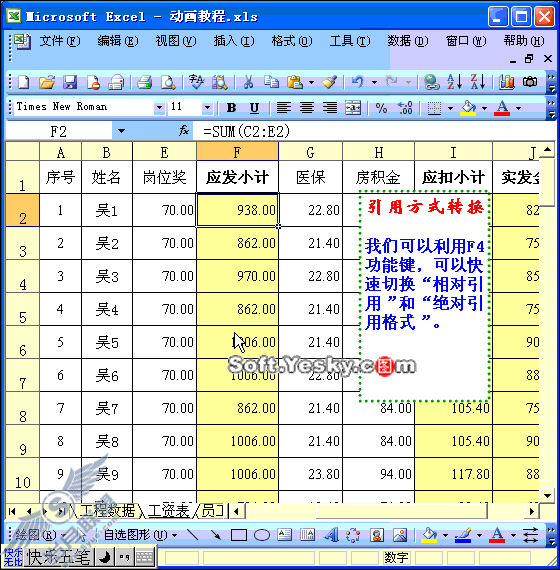The width and height of the screenshot is (560, 570).
Task: Sort descending with the Z-A icon
Action: (478, 82)
